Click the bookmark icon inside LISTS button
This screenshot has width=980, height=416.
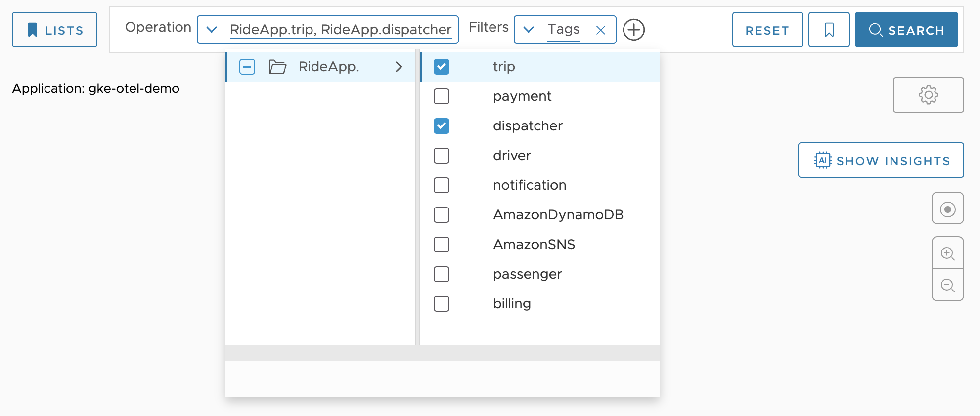coord(33,30)
